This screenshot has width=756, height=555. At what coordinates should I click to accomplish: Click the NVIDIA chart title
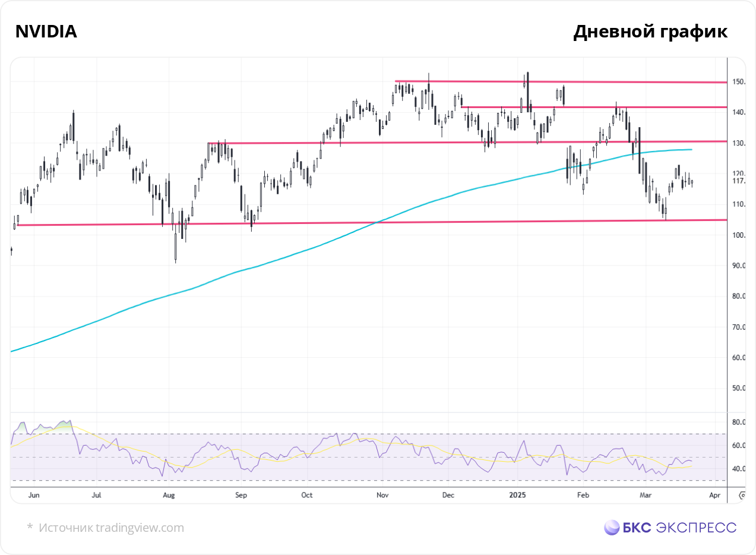tap(46, 32)
